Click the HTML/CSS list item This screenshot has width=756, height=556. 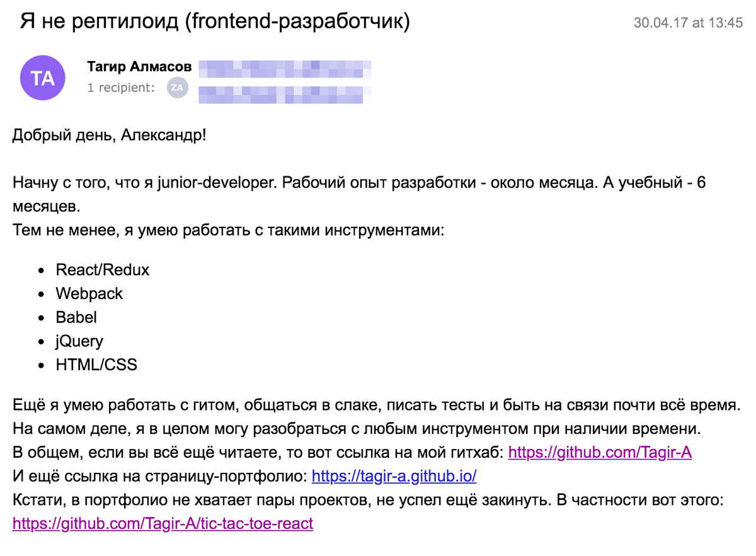96,365
